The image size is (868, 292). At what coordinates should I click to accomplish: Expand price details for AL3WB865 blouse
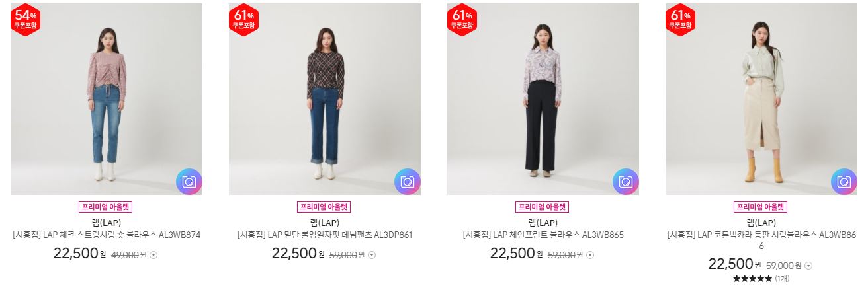tap(590, 255)
